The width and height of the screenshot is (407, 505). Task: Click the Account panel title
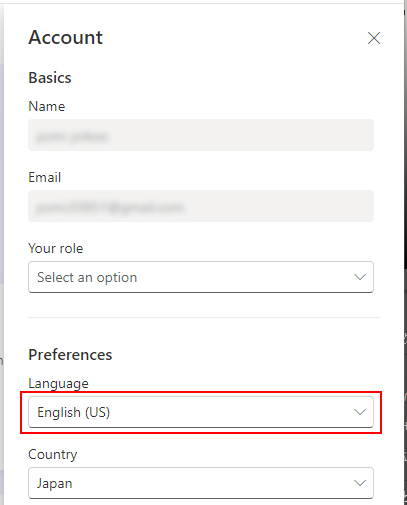[66, 37]
